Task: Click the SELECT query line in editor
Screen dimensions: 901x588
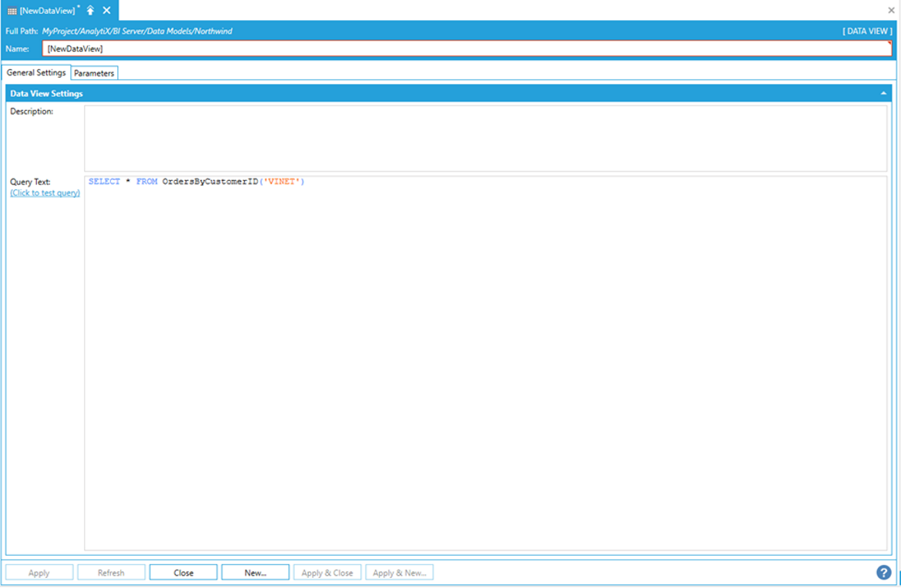Action: [x=196, y=182]
